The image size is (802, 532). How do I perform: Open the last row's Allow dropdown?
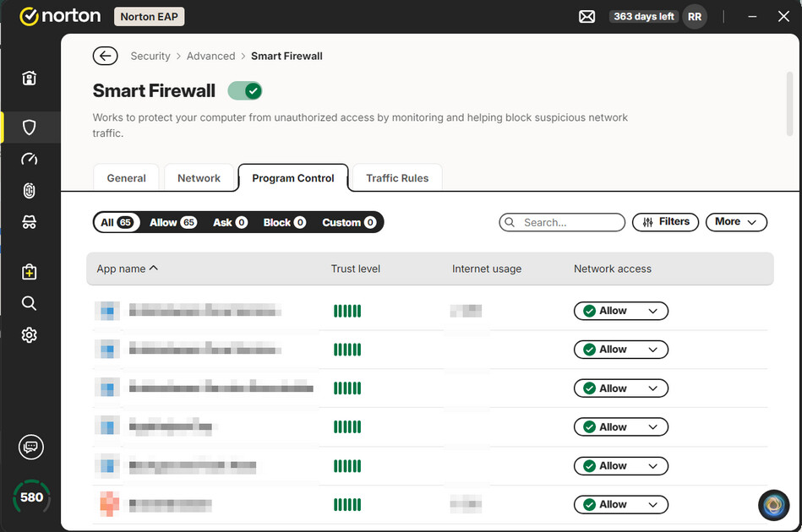(x=621, y=504)
